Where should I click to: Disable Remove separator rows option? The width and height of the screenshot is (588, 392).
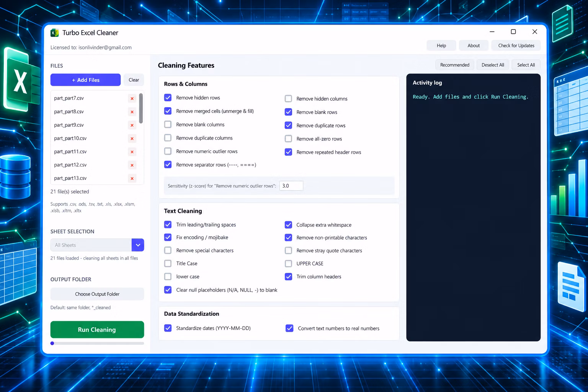pos(168,165)
